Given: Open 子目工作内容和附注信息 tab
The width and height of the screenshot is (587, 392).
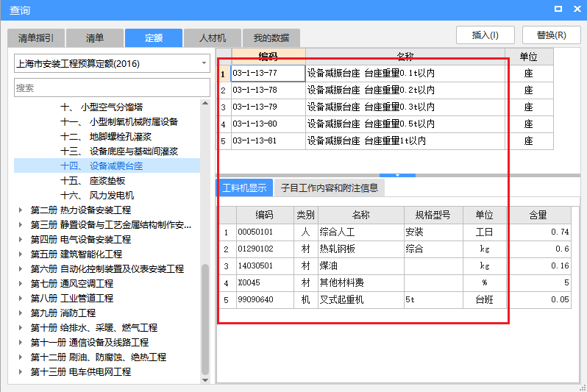Looking at the screenshot, I should [x=330, y=188].
